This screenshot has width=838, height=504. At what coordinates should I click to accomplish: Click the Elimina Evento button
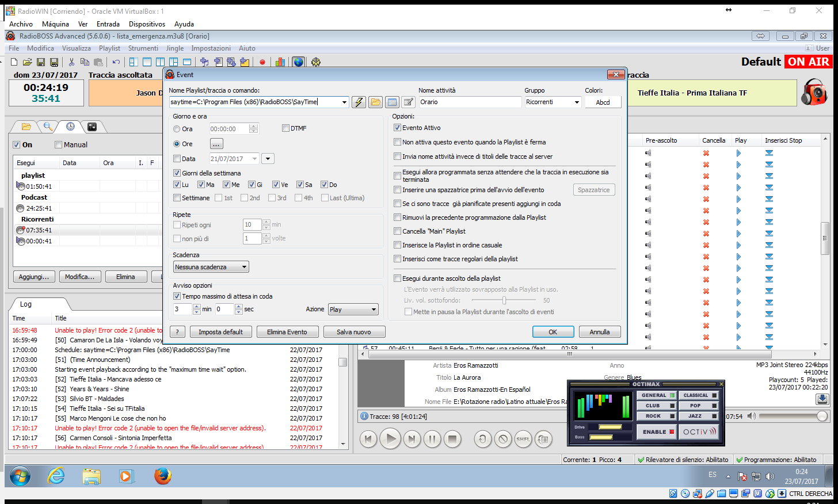tap(287, 332)
